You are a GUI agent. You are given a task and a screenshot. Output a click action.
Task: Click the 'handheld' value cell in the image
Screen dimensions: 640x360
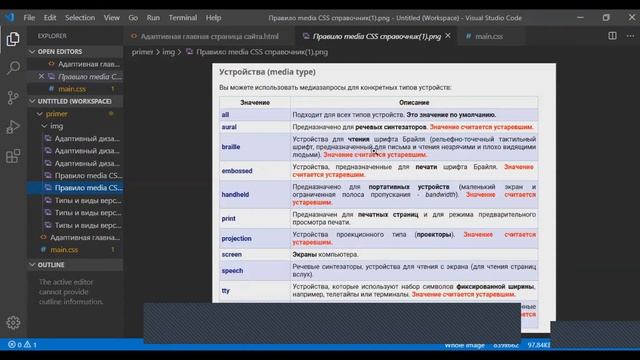(255, 195)
